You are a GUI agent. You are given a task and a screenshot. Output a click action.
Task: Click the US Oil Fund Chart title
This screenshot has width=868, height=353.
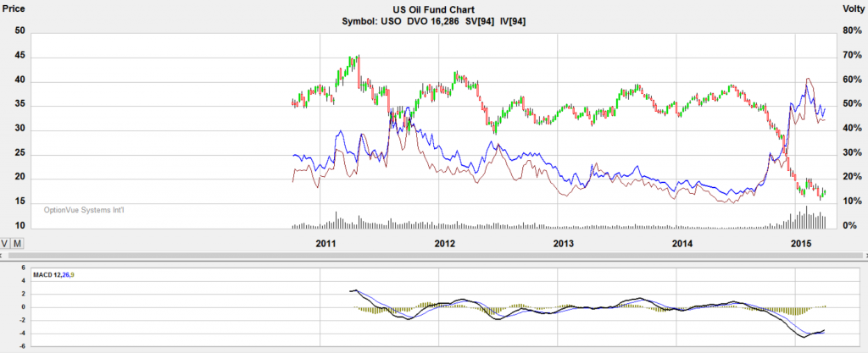point(433,8)
